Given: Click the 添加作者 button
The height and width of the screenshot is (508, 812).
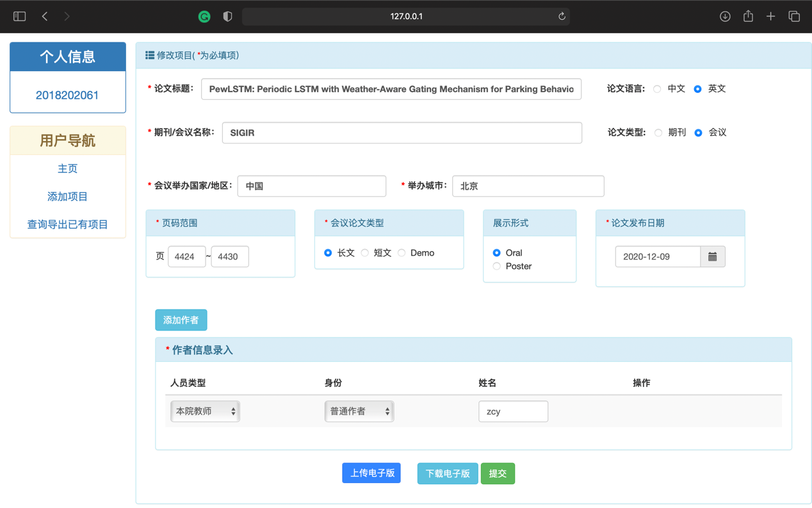Looking at the screenshot, I should [x=181, y=320].
